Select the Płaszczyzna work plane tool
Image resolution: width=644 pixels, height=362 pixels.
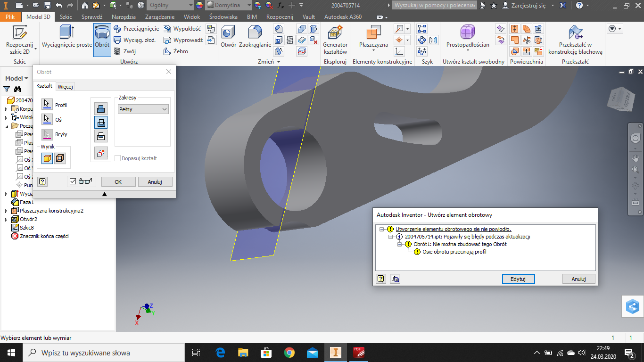point(373,38)
